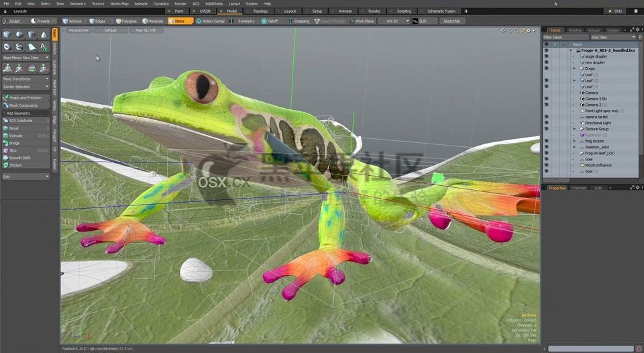Open Snaps and Precision settings
This screenshot has width=644, height=353.
25,98
